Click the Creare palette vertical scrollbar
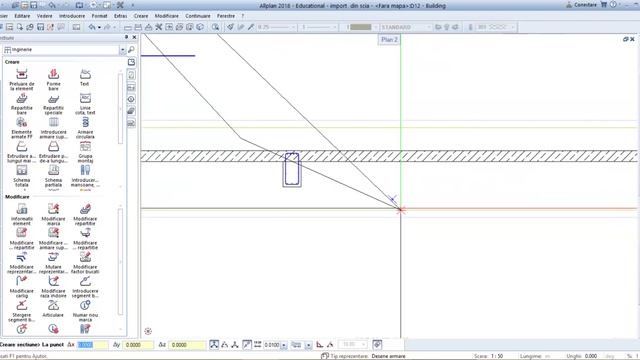 point(120,109)
